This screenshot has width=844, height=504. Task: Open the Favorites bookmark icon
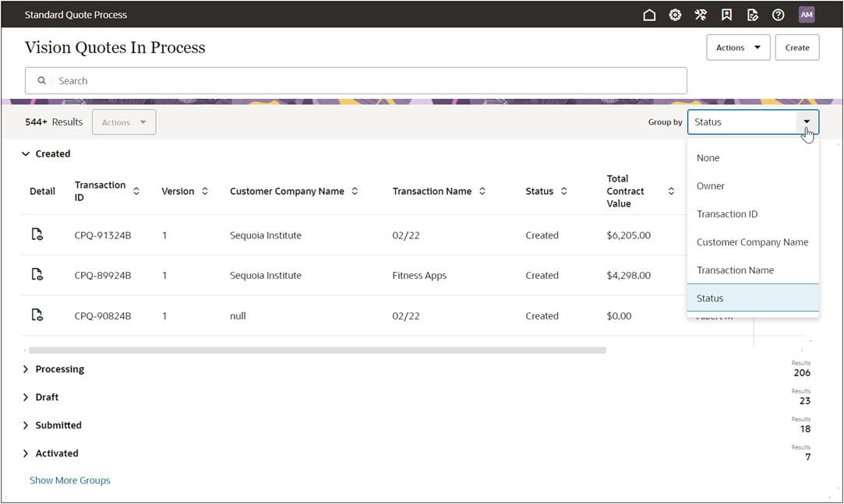click(726, 14)
